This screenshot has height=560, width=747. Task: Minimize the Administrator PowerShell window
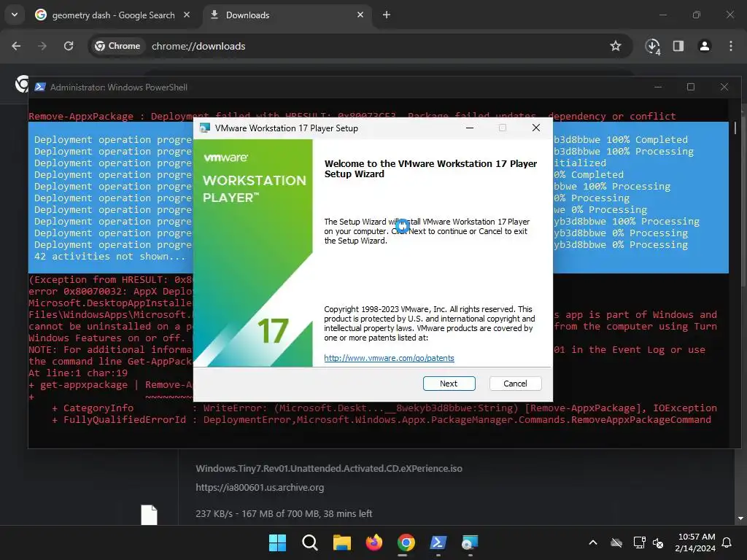pos(658,87)
